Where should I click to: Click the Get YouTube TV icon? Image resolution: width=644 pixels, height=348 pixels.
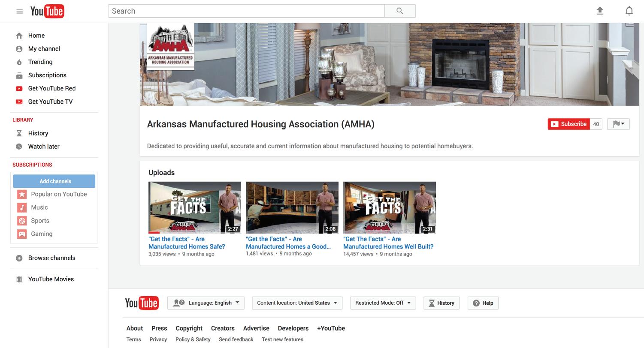(x=19, y=102)
